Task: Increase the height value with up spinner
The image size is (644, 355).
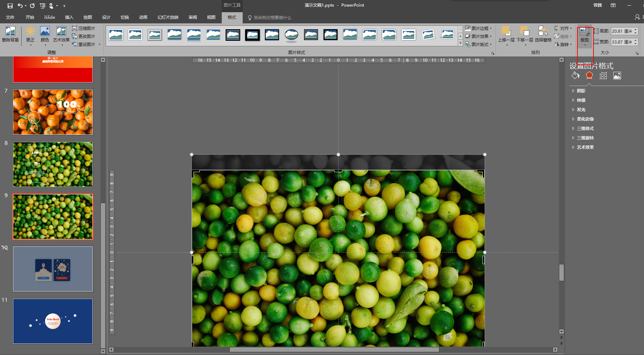Action: [636, 30]
